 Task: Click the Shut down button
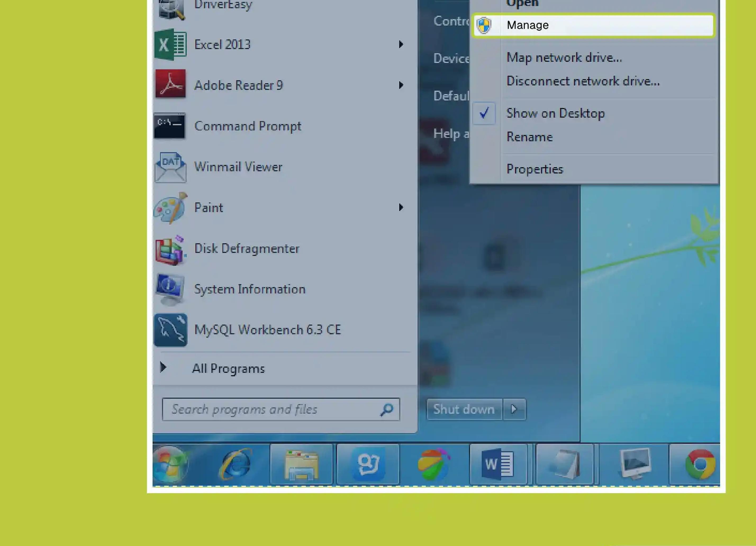tap(464, 409)
